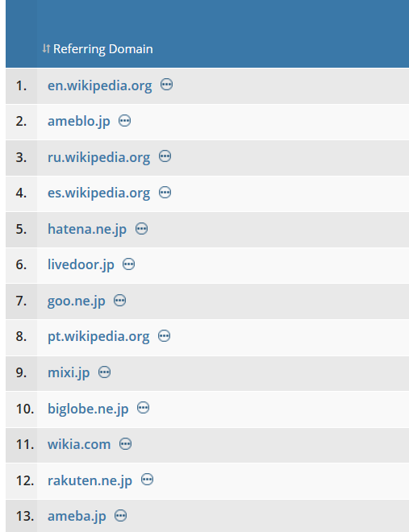Expand options for wikia.com via ellipsis
409x532 pixels.
[x=126, y=444]
